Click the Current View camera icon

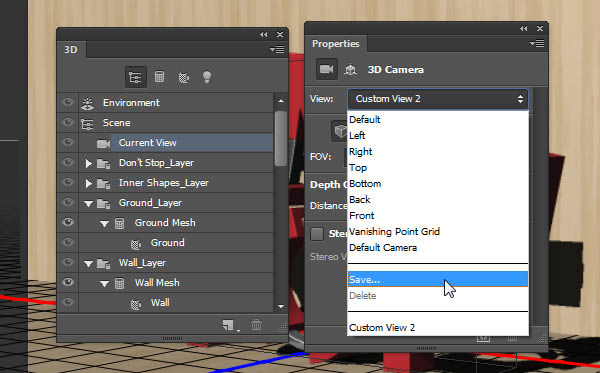pyautogui.click(x=103, y=143)
